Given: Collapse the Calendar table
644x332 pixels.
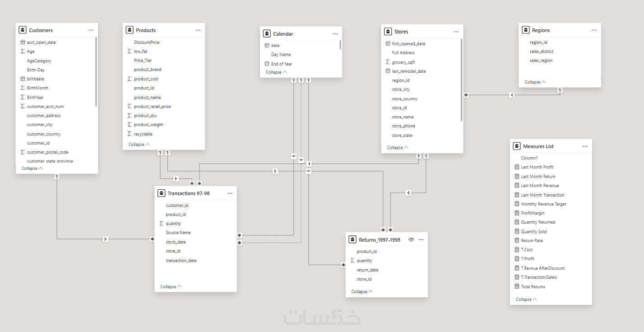Looking at the screenshot, I should click(276, 72).
